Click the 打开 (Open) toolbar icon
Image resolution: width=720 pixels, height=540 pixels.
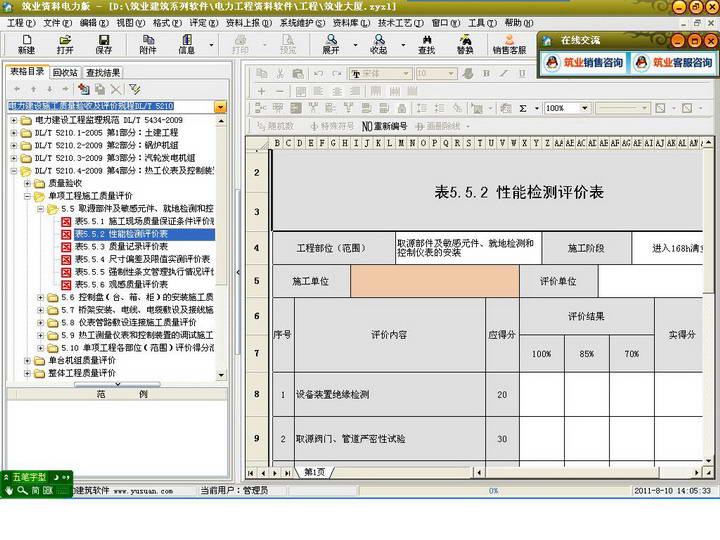[65, 45]
